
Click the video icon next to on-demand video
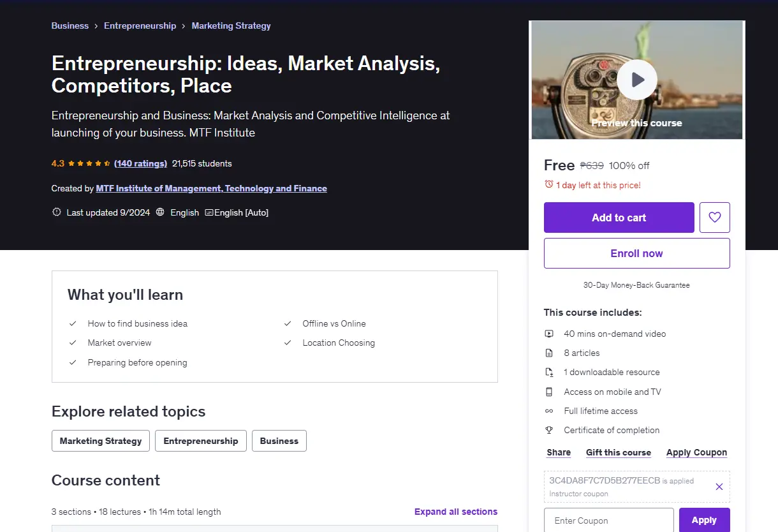[x=549, y=334]
